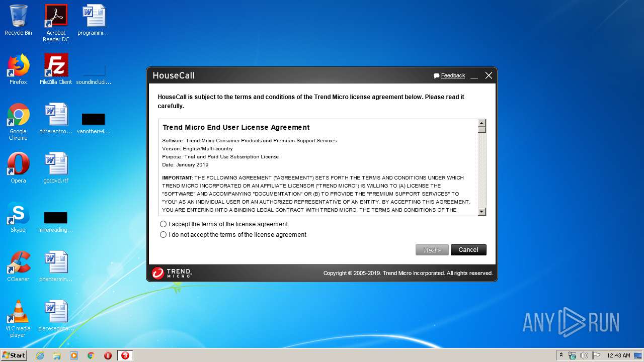Viewport: 644px width, 362px height.
Task: Launch Internet Explorer from the taskbar
Action: (40, 355)
